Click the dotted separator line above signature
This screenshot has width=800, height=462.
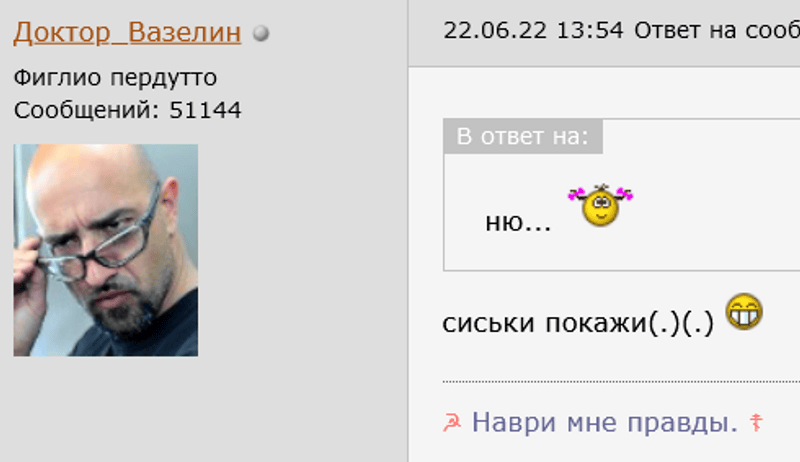click(x=621, y=381)
